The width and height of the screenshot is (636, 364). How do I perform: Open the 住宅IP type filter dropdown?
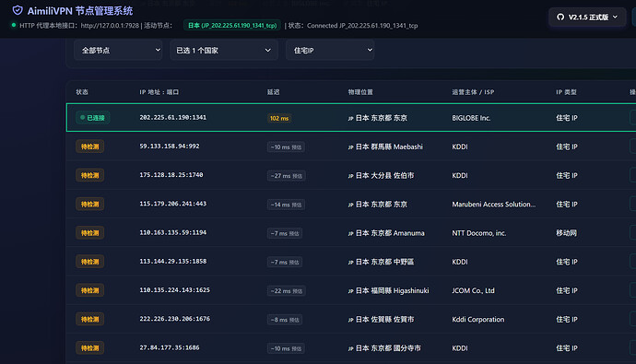coord(330,51)
